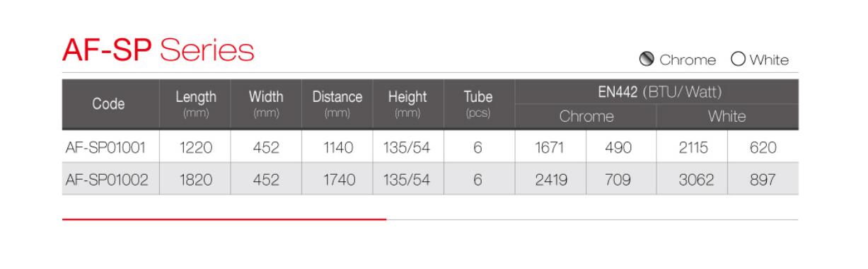The width and height of the screenshot is (868, 269).
Task: Click the Width (mm) column header
Action: (x=267, y=104)
